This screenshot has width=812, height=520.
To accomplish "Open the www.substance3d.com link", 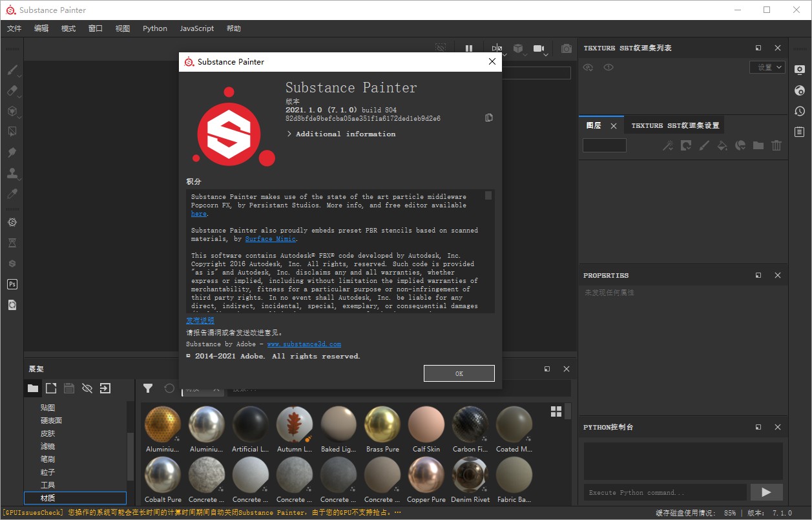I will pyautogui.click(x=304, y=344).
